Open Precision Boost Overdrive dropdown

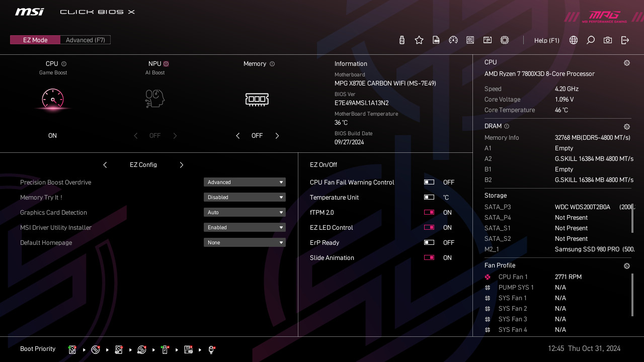click(245, 183)
